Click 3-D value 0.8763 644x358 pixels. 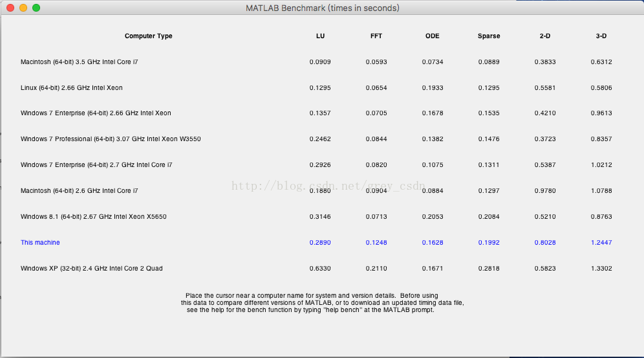point(601,217)
